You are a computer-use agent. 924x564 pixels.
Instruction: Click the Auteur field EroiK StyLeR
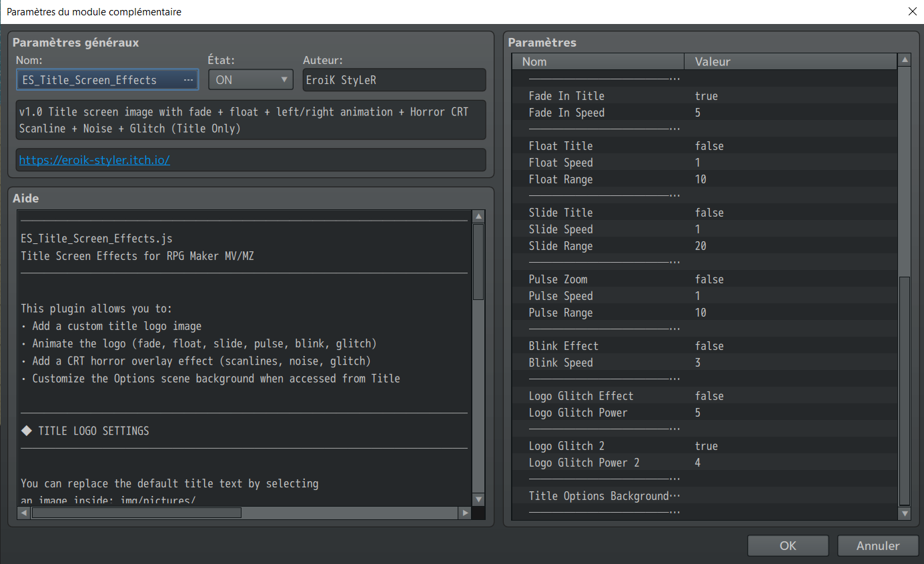click(x=394, y=80)
